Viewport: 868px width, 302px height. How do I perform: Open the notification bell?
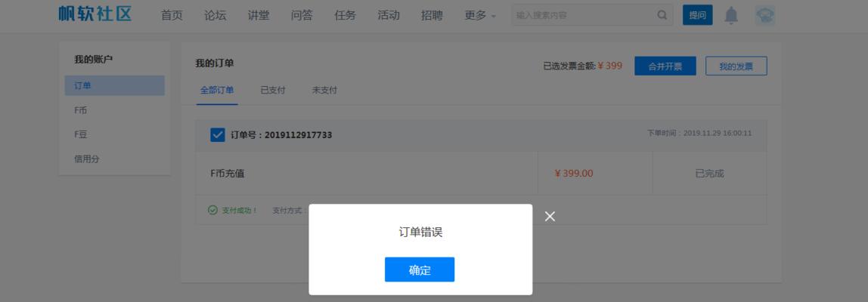(x=731, y=16)
